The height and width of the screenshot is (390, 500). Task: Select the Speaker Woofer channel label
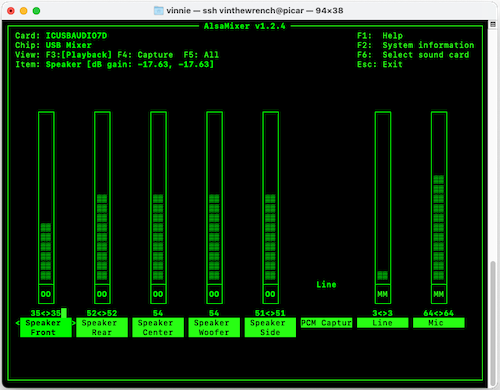214,327
